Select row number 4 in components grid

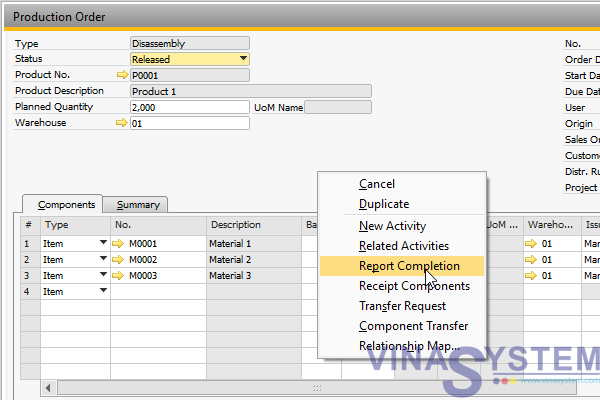click(30, 292)
